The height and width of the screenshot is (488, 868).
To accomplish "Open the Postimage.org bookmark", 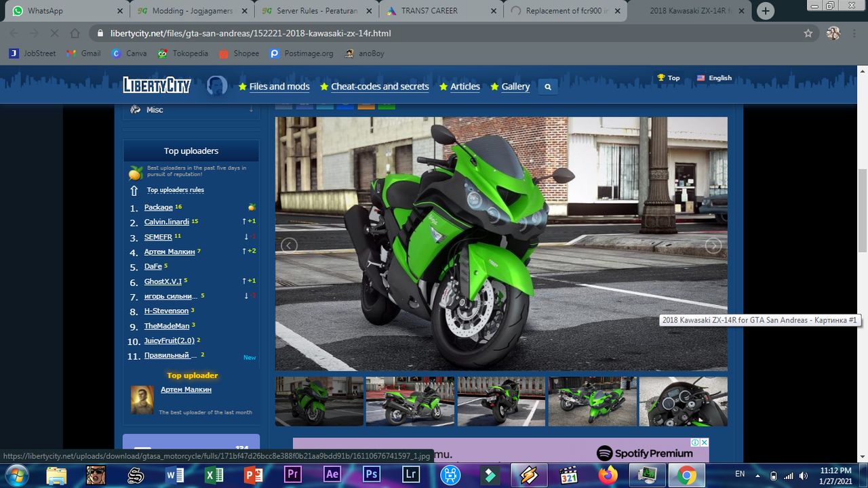I will pyautogui.click(x=301, y=54).
